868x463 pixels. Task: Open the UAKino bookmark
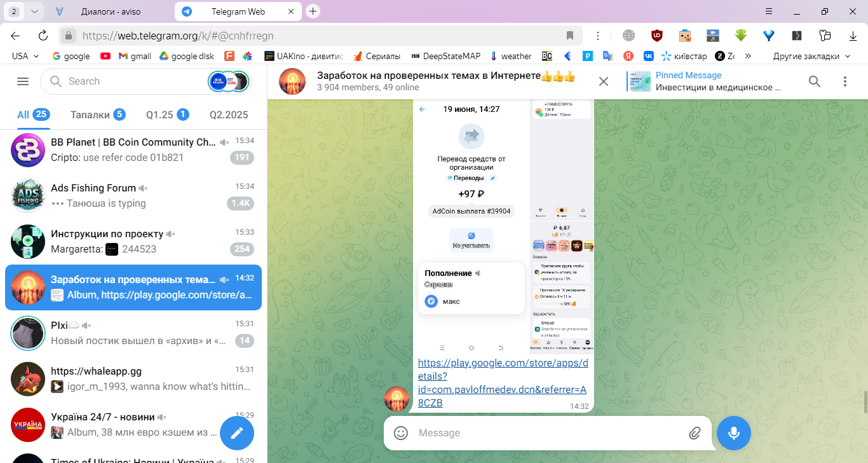[304, 56]
